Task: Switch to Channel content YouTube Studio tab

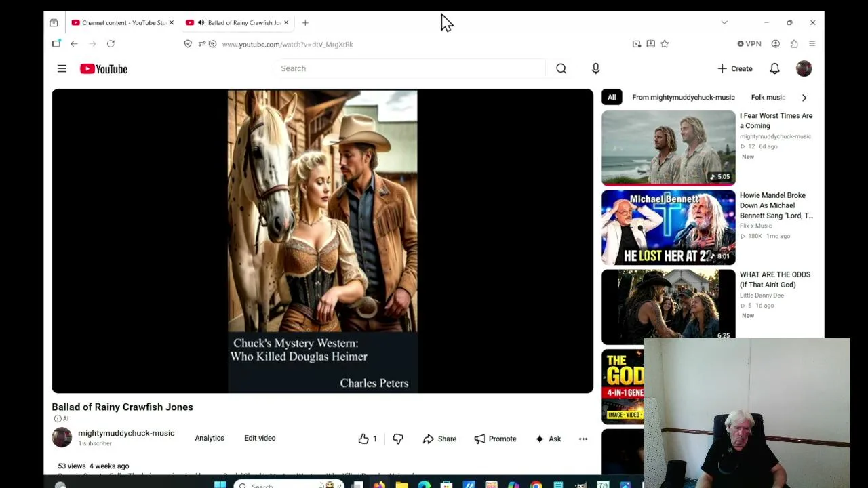Action: (x=123, y=22)
